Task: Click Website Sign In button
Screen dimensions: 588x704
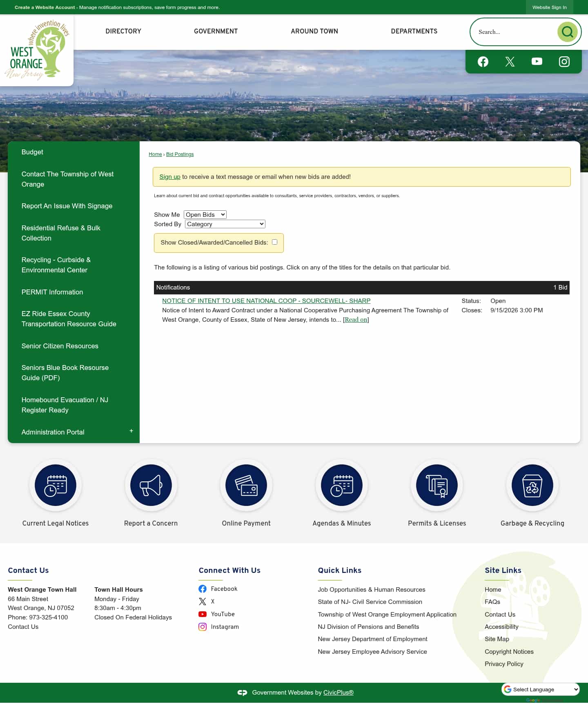Action: pyautogui.click(x=549, y=7)
